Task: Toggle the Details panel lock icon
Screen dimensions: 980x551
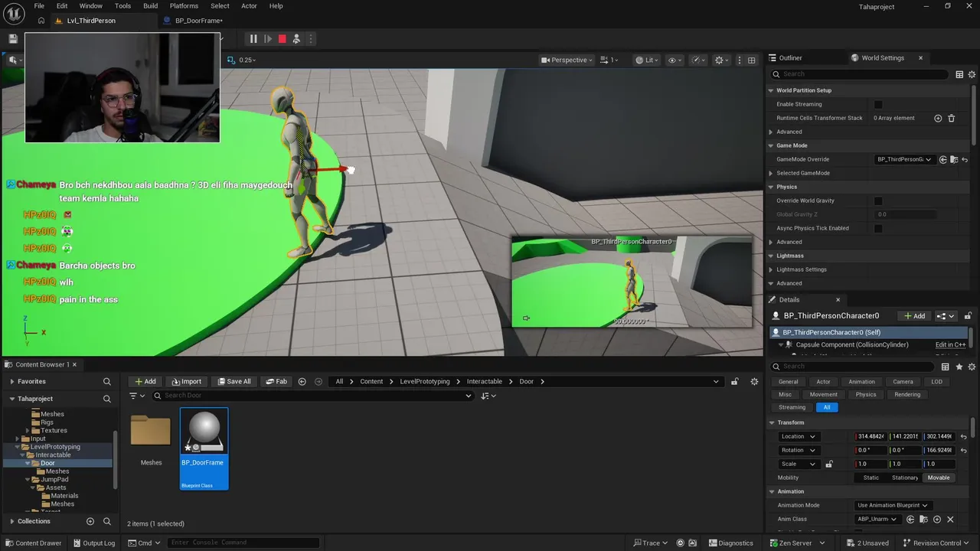Action: point(968,316)
